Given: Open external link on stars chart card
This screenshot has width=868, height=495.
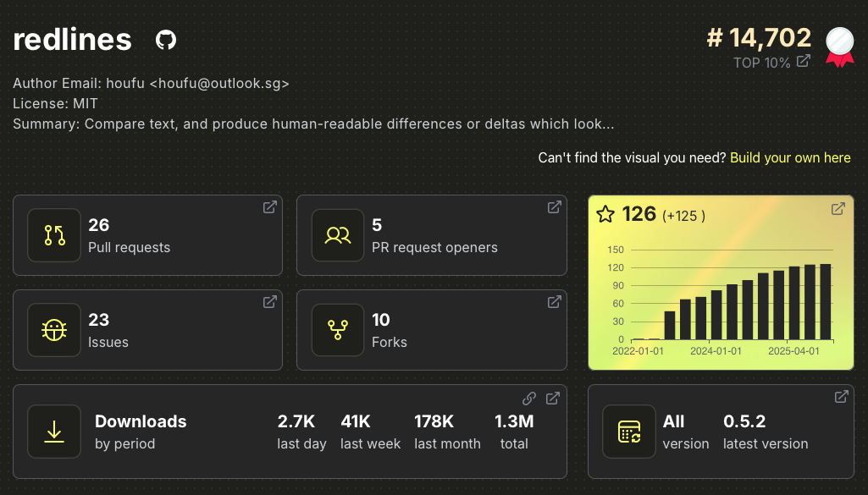Looking at the screenshot, I should (x=838, y=209).
